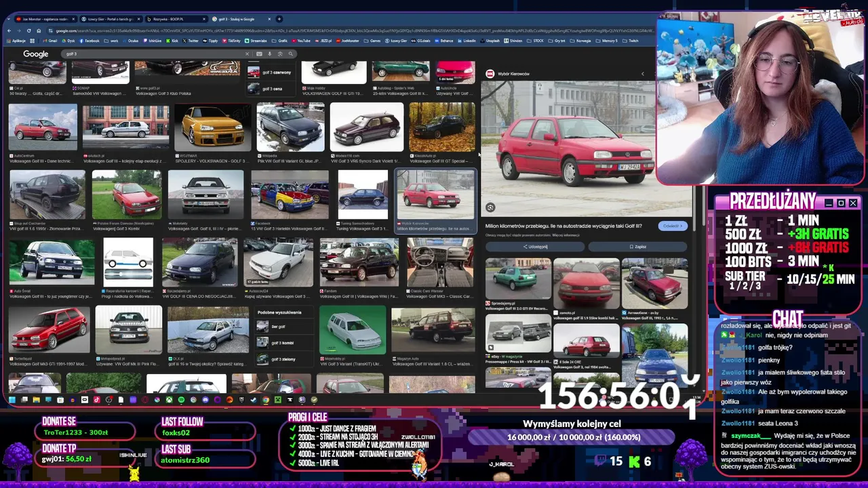868x488 pixels.
Task: Open the green Golf 3 Variant thumbnail
Action: click(x=352, y=330)
